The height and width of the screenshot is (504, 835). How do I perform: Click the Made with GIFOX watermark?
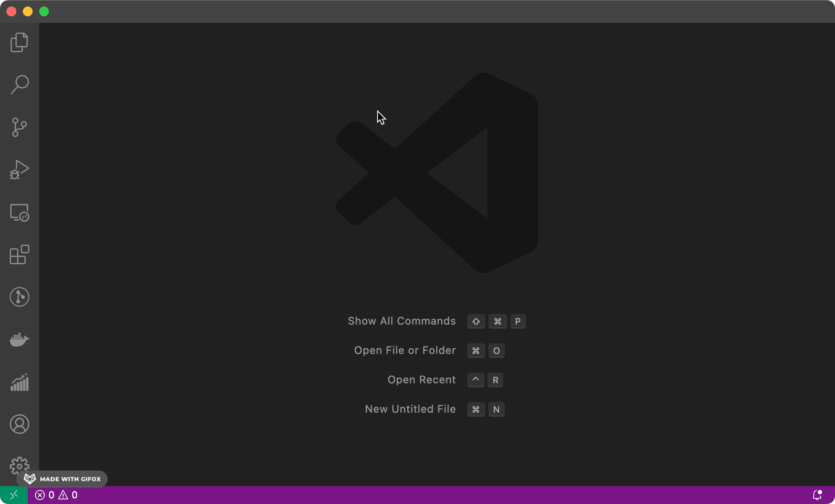coord(63,479)
